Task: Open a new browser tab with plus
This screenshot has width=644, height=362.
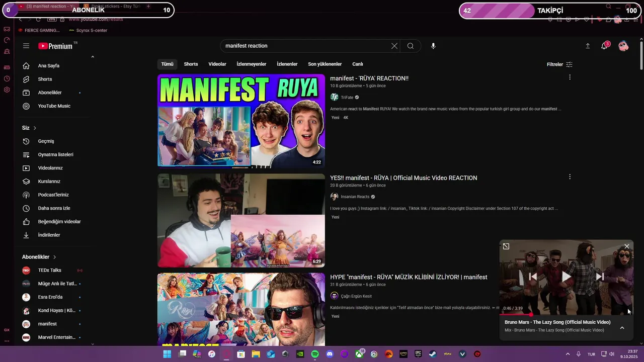Action: pyautogui.click(x=148, y=7)
